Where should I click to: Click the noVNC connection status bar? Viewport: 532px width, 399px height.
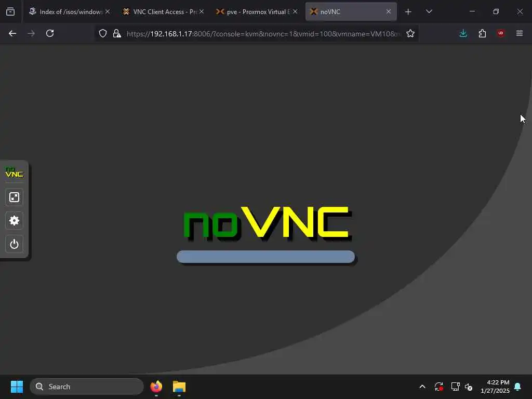[x=265, y=257]
